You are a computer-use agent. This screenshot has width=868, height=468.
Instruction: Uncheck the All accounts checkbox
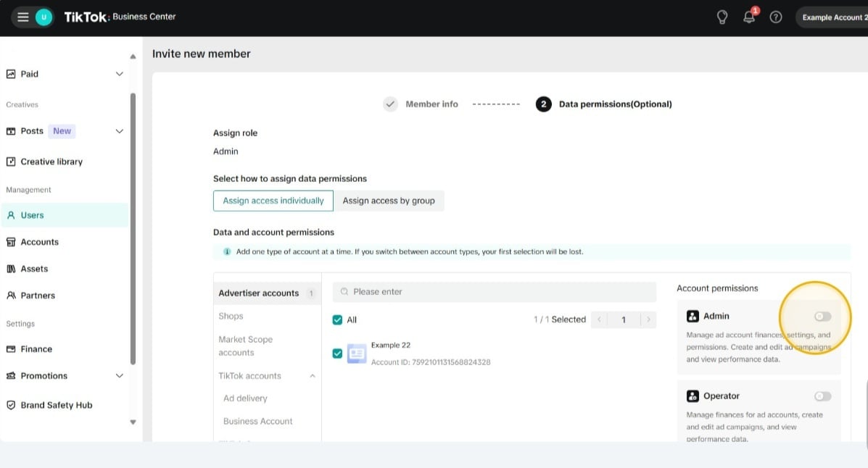tap(337, 319)
